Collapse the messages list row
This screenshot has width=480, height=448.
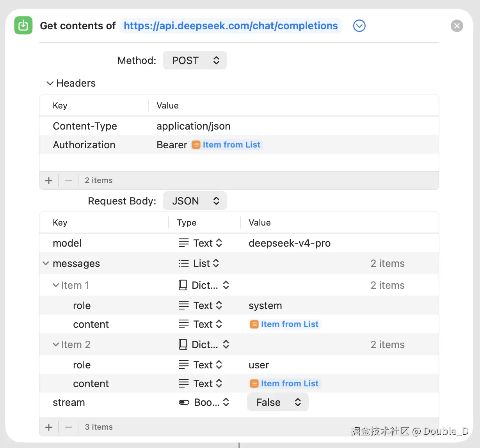point(46,263)
